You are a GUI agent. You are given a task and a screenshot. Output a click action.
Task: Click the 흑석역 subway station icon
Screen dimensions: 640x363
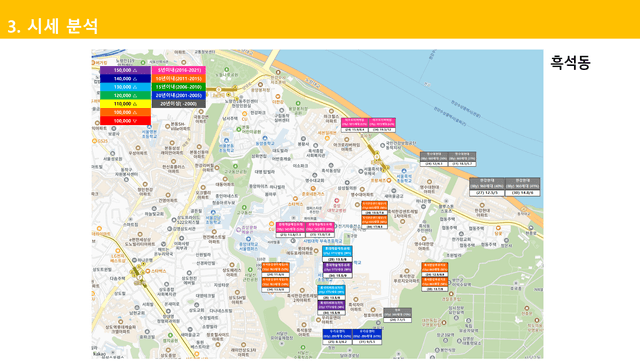point(376,156)
